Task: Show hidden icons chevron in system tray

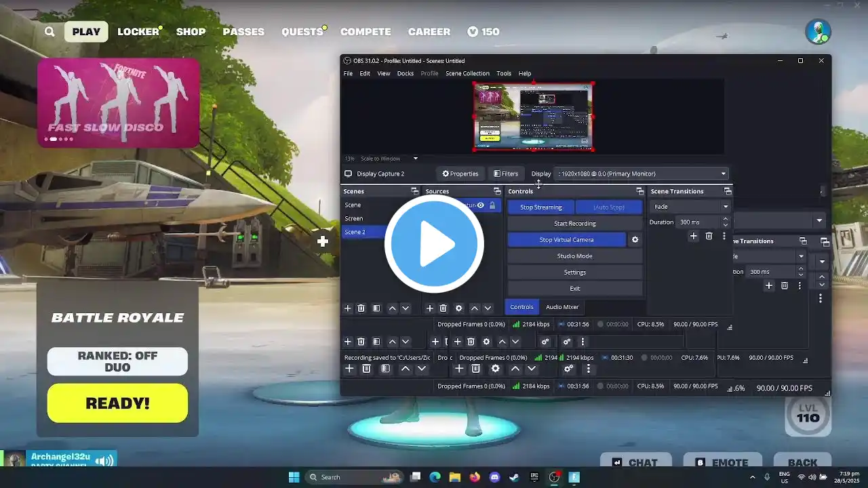Action: (x=753, y=477)
